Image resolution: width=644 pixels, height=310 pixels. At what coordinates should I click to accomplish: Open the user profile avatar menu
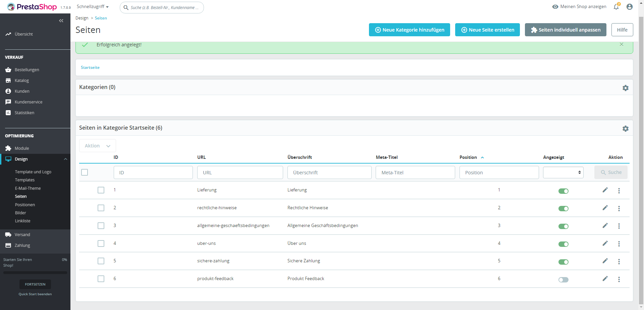pos(630,7)
